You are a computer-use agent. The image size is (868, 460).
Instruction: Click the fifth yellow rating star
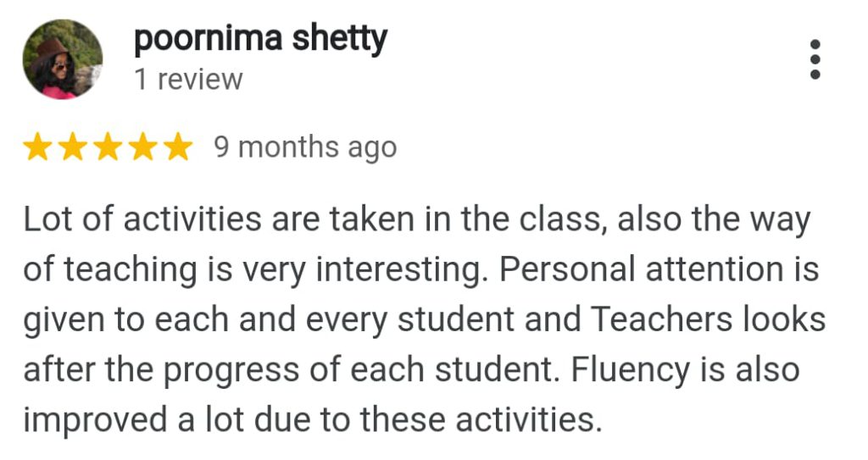coord(178,147)
